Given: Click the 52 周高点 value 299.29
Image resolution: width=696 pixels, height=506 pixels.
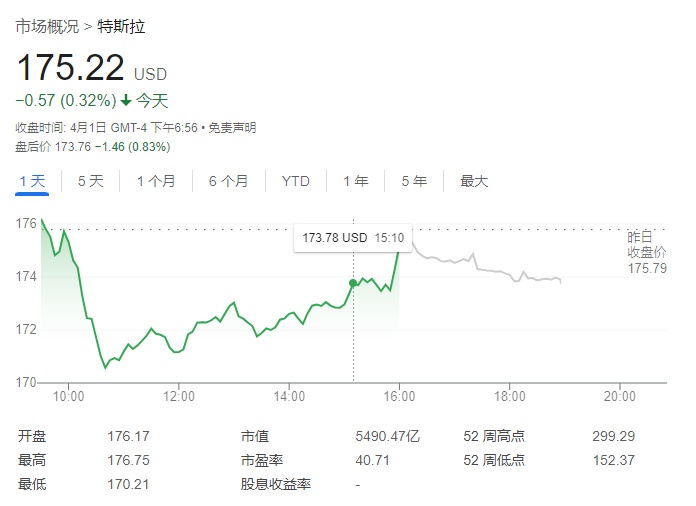Looking at the screenshot, I should click(x=612, y=437).
